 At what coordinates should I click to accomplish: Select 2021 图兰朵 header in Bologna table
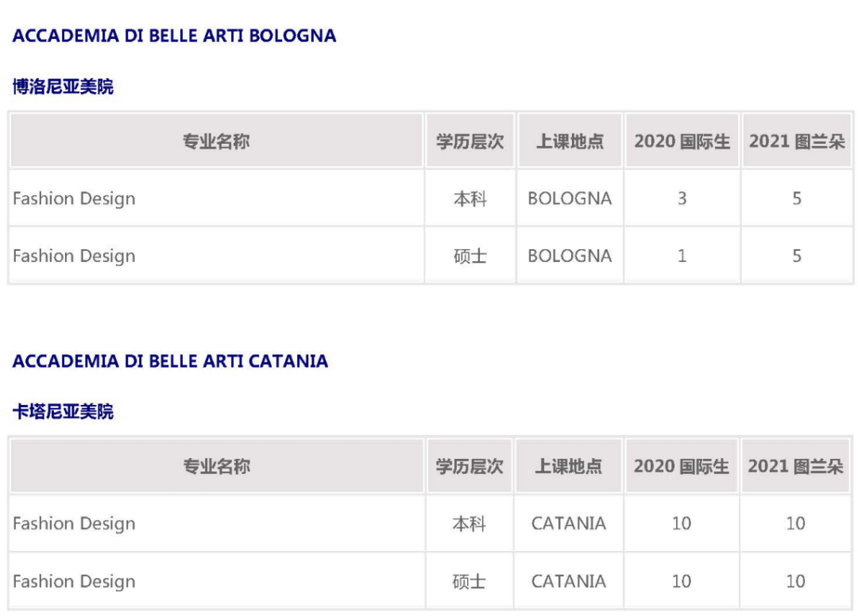(797, 141)
